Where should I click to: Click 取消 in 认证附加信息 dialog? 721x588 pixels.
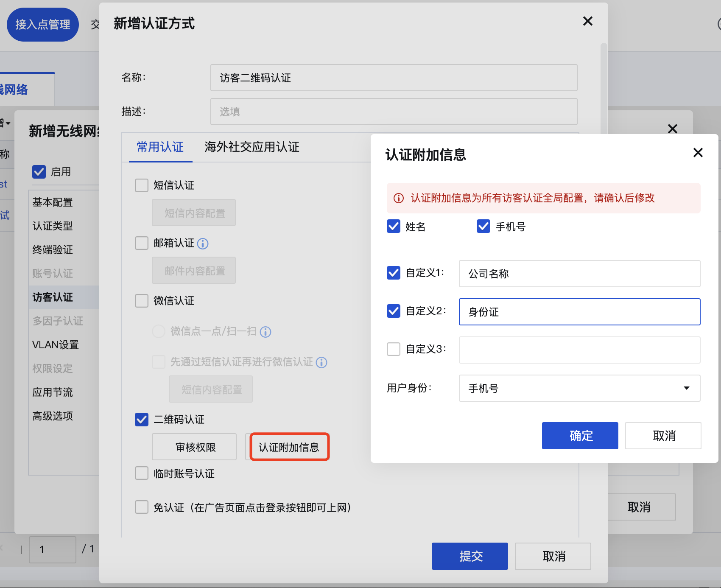pyautogui.click(x=663, y=436)
